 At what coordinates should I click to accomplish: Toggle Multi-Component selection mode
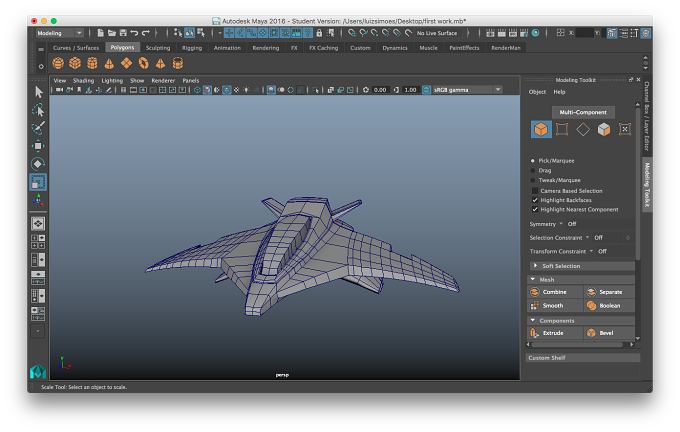(x=583, y=112)
